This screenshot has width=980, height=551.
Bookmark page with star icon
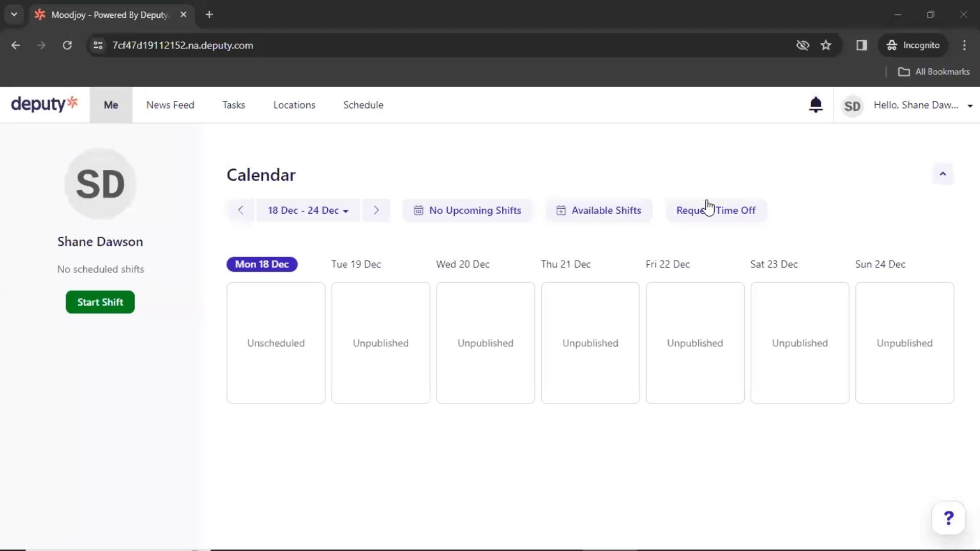826,45
